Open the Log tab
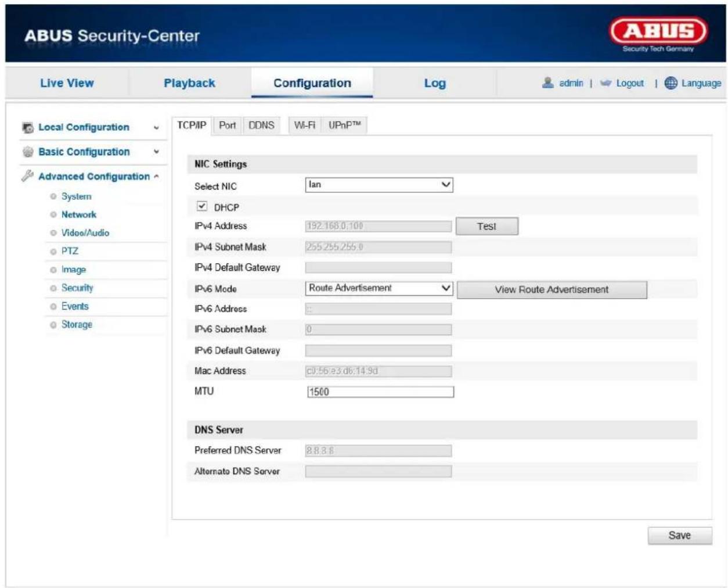Image resolution: width=728 pixels, height=588 pixels. [435, 83]
